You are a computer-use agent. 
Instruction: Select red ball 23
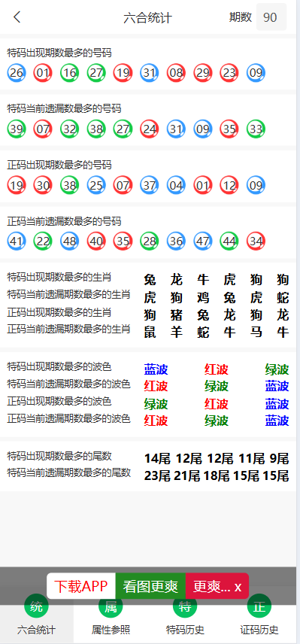(229, 73)
